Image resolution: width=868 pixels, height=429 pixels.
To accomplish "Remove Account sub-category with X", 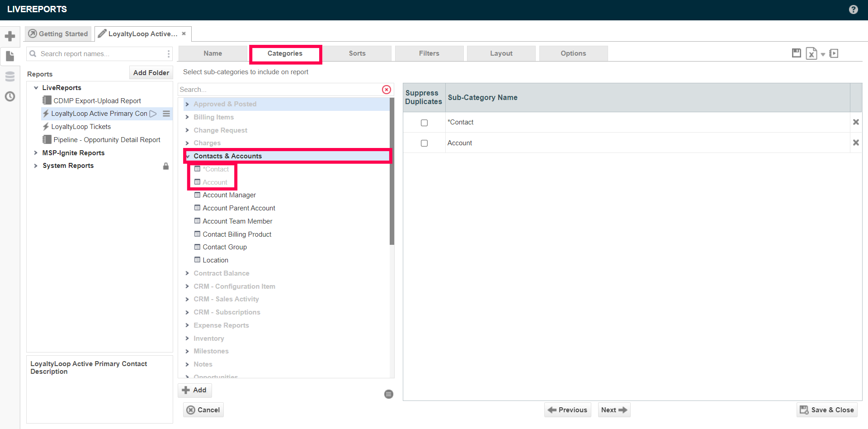I will (x=856, y=143).
